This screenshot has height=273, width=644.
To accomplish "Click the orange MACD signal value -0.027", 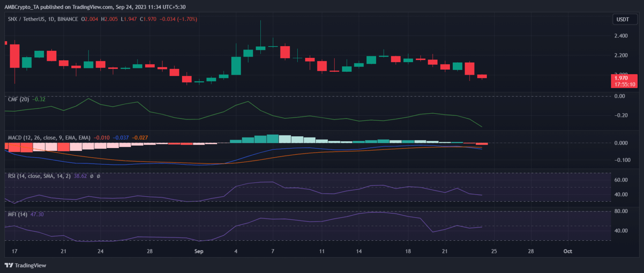I will click(x=140, y=138).
